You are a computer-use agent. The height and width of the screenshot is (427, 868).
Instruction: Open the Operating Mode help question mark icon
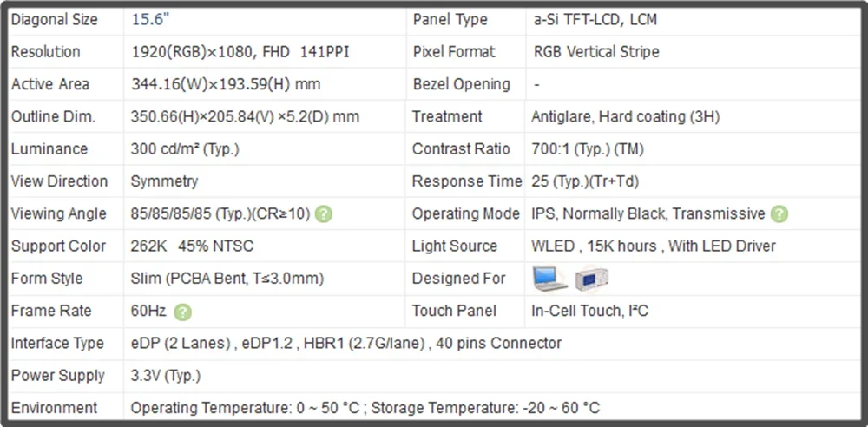pos(779,214)
